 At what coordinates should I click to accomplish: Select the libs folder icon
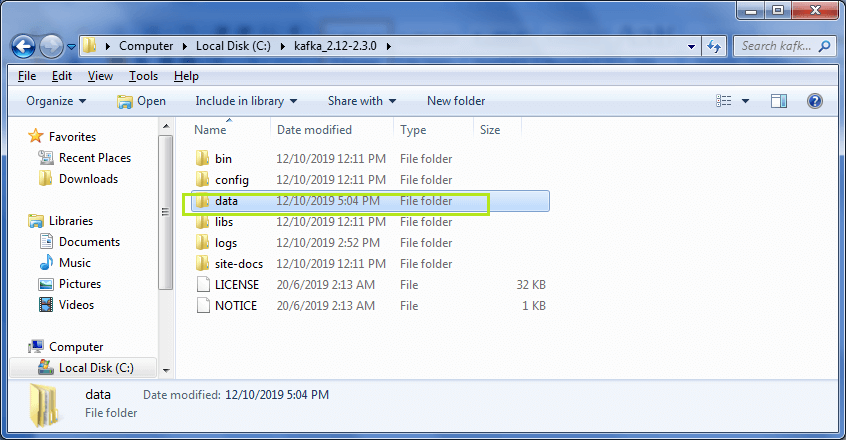[202, 222]
